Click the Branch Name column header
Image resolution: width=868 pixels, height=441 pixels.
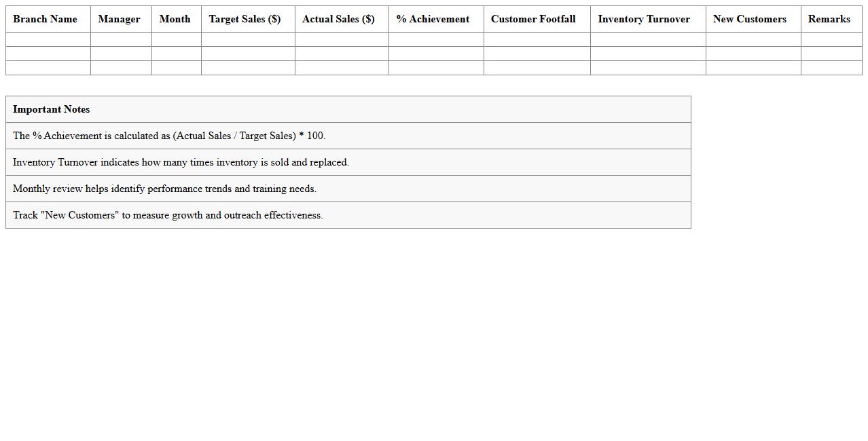pos(45,19)
